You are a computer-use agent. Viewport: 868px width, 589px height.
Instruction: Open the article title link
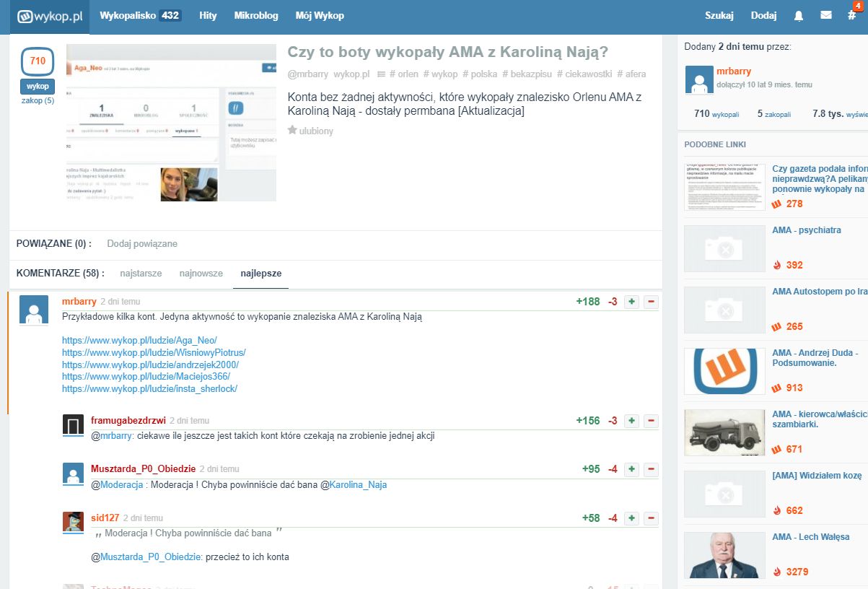click(x=448, y=52)
